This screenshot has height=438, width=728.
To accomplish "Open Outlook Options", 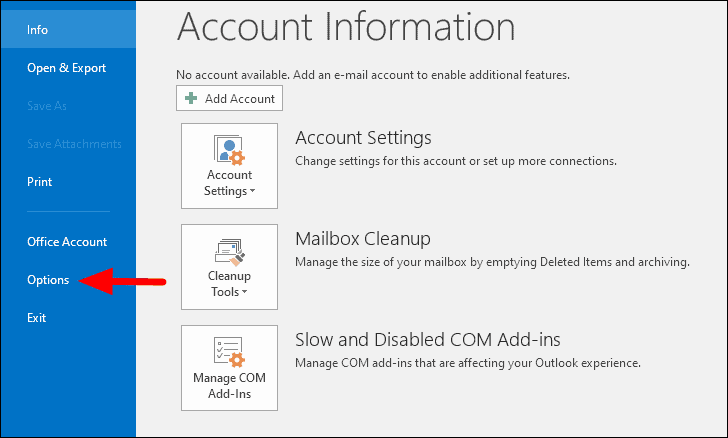I will (48, 280).
